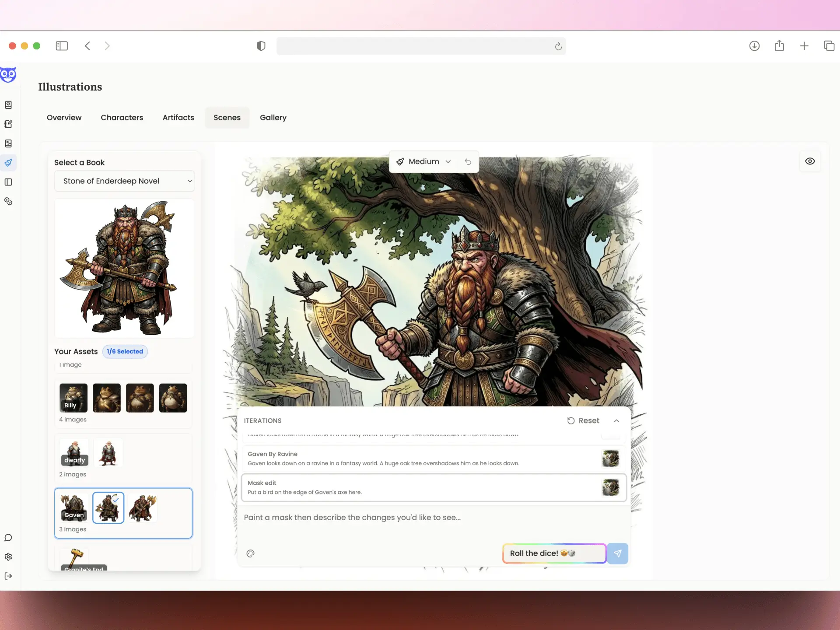Image resolution: width=840 pixels, height=630 pixels.
Task: Switch to the Artifacts tab
Action: 178,118
